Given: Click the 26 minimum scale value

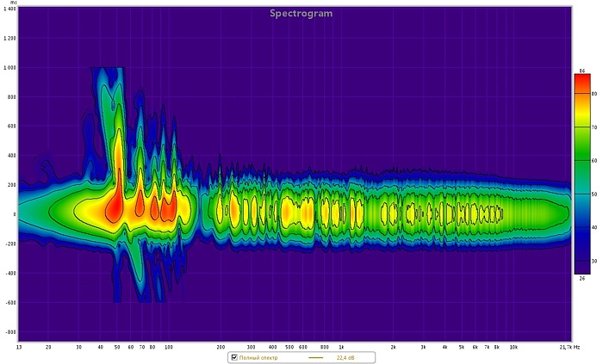Looking at the screenshot, I should click(x=581, y=278).
